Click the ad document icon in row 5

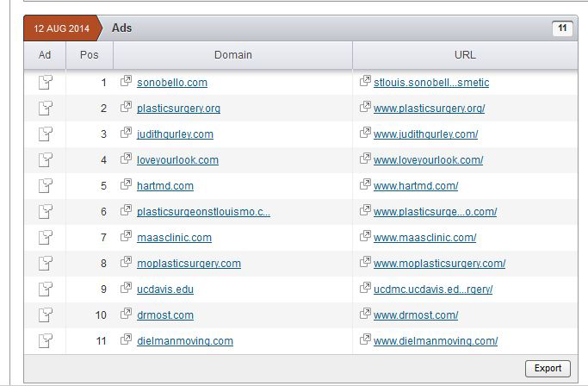[x=45, y=186]
